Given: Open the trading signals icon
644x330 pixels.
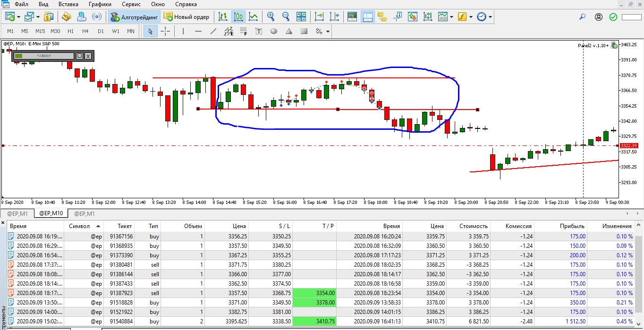Looking at the screenshot, I should coord(96,17).
